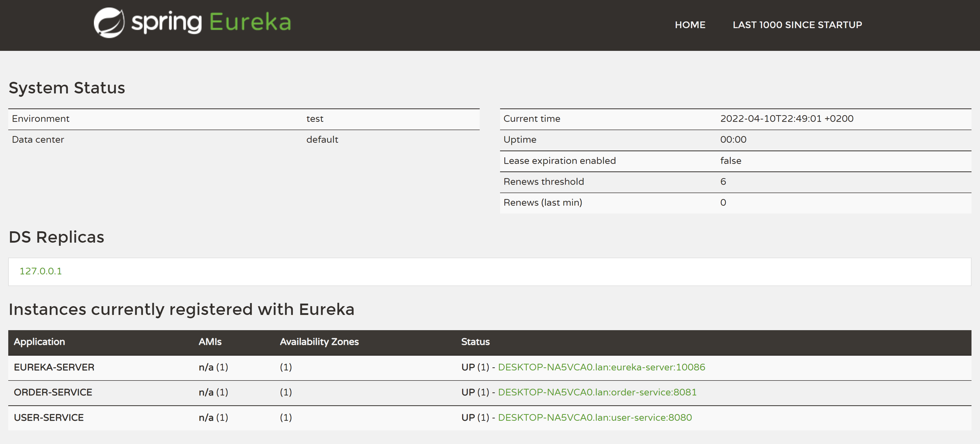Click the Current time value
This screenshot has width=980, height=444.
coord(786,118)
